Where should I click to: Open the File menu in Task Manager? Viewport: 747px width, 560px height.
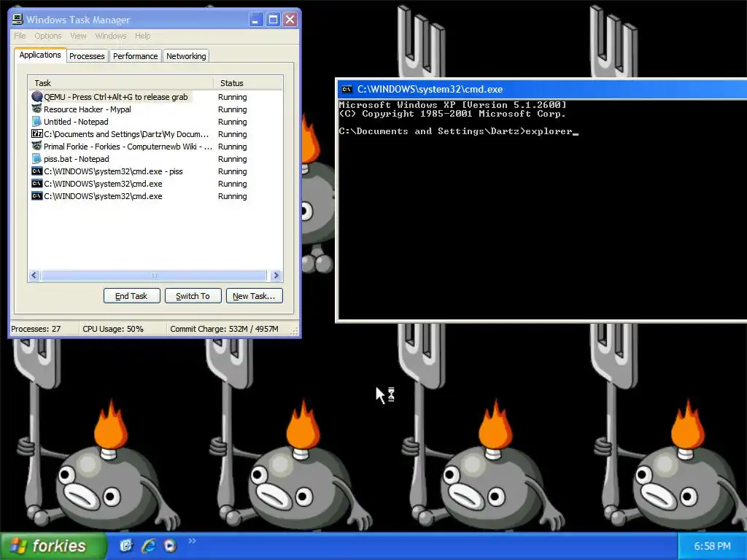[20, 36]
